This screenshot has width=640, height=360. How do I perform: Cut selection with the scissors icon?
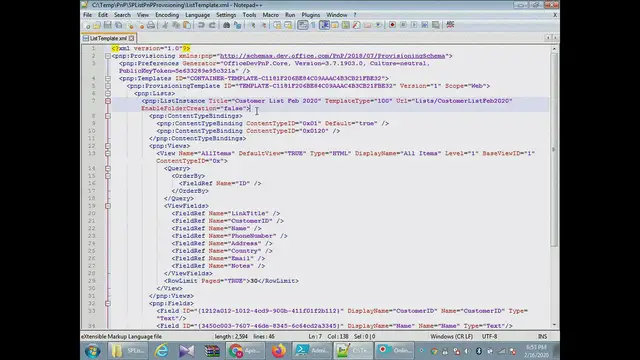coord(165,25)
